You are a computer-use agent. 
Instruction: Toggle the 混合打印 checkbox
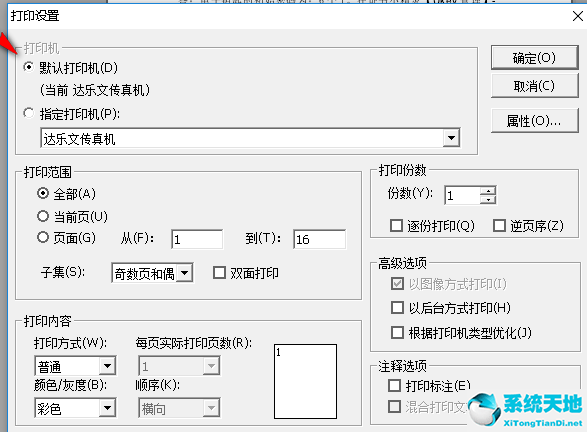click(x=394, y=407)
